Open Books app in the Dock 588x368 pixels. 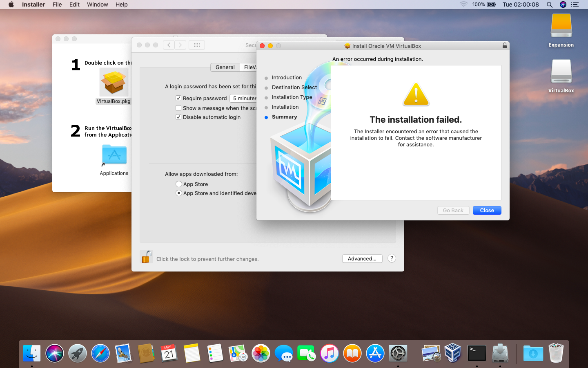click(x=352, y=353)
